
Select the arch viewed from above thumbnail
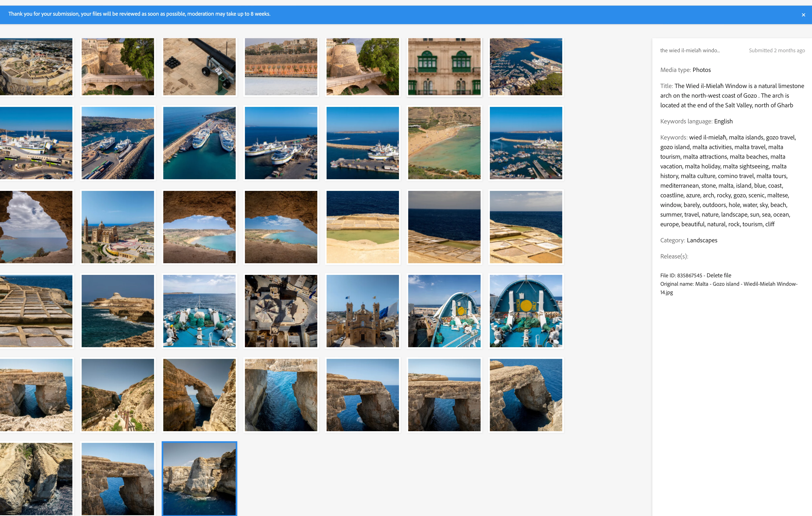281,395
